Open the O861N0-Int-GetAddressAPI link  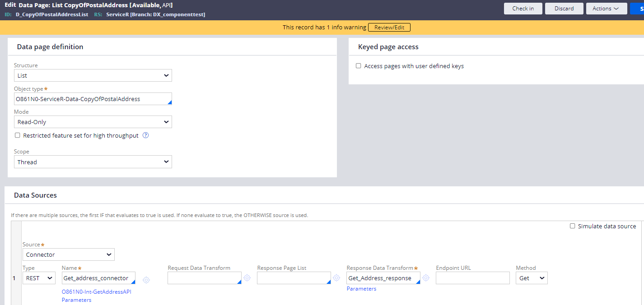[97, 292]
